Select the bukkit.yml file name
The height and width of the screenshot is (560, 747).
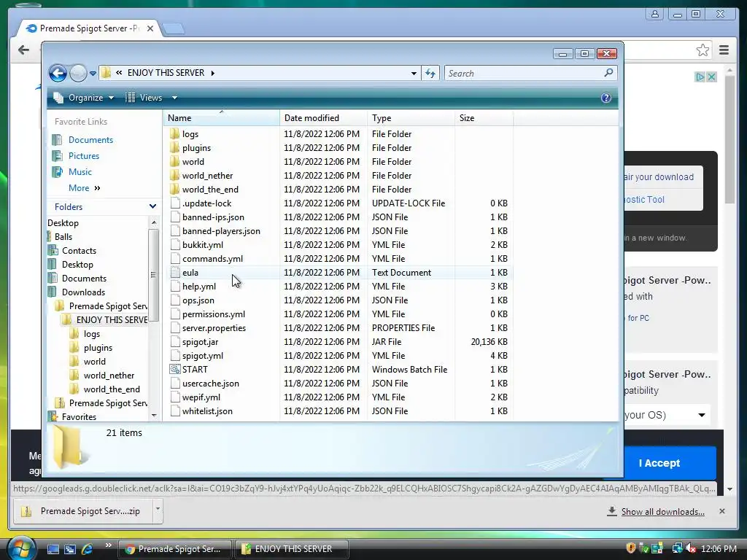(x=203, y=245)
